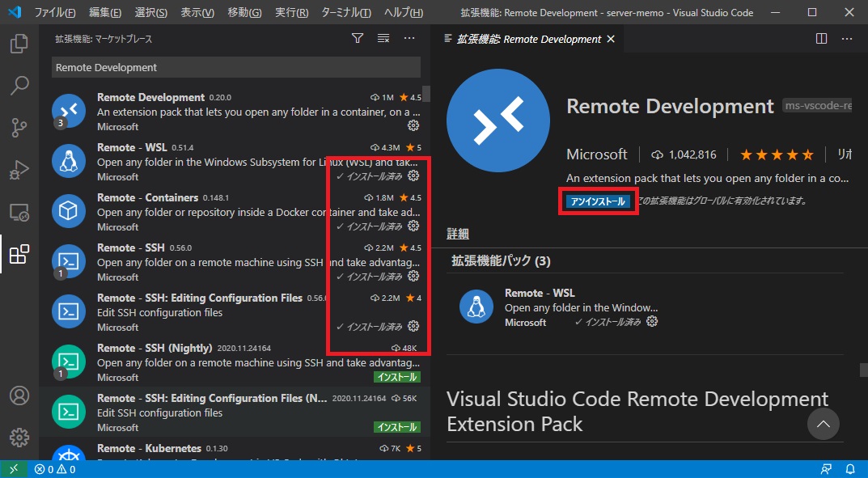Open the Accounts icon in activity bar
Screen dimensions: 868x478
(x=19, y=396)
